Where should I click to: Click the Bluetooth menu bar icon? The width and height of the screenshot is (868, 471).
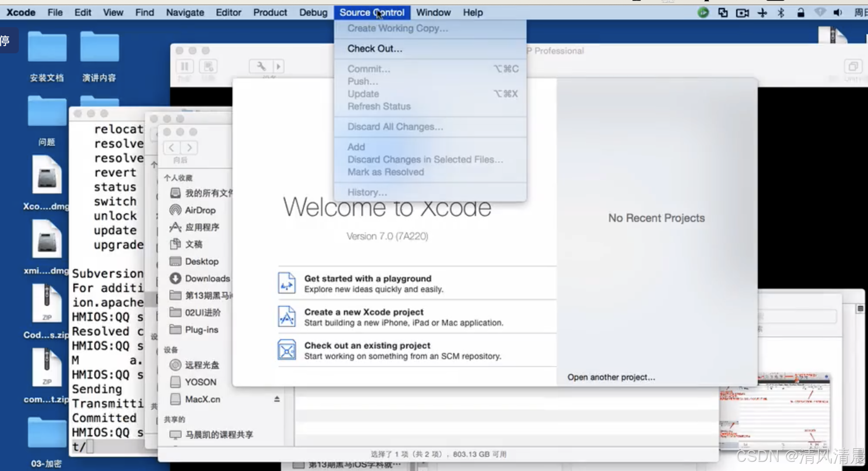pyautogui.click(x=781, y=12)
